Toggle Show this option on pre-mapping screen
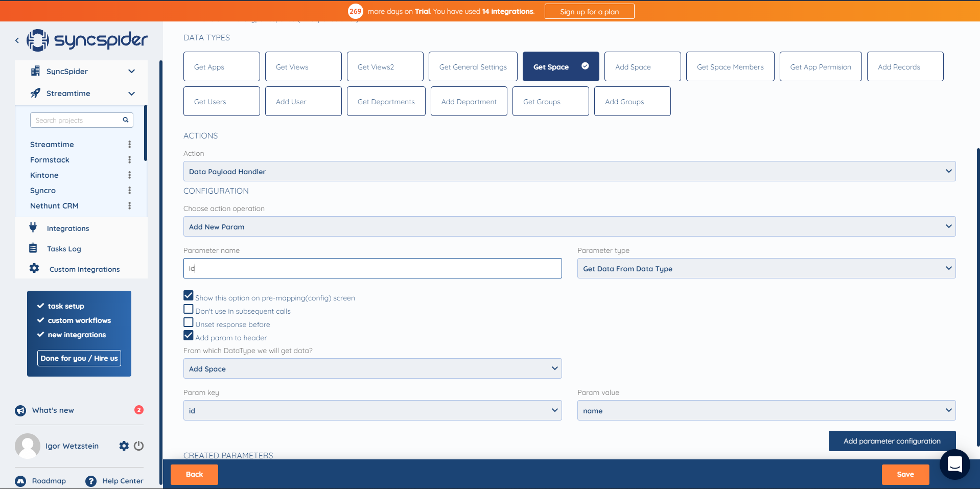The width and height of the screenshot is (980, 489). [189, 296]
